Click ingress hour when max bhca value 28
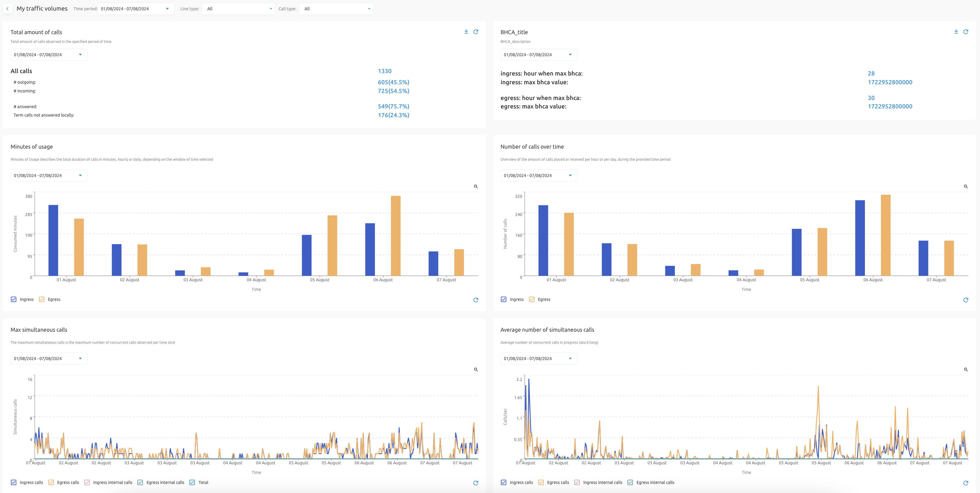 [x=871, y=73]
